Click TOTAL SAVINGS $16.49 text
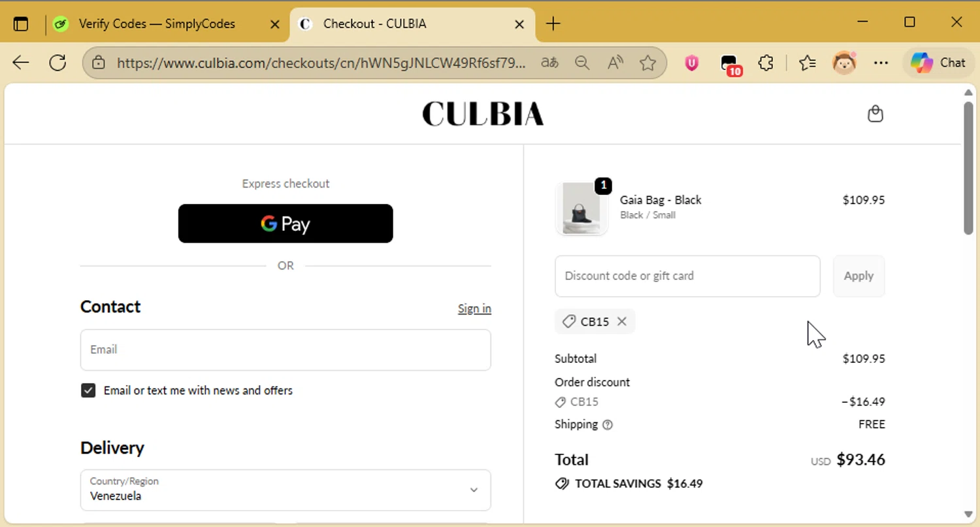The width and height of the screenshot is (980, 527). [x=639, y=484]
